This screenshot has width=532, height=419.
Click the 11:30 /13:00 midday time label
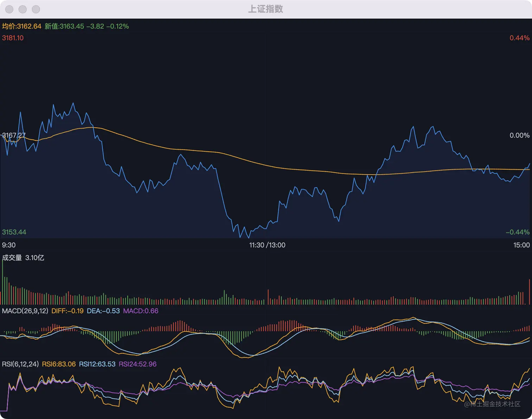(x=267, y=245)
